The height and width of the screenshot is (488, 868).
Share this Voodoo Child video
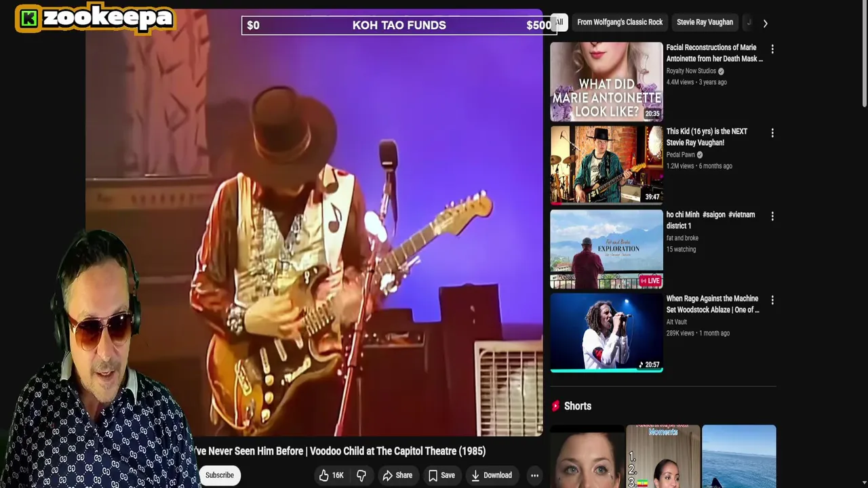tap(397, 475)
